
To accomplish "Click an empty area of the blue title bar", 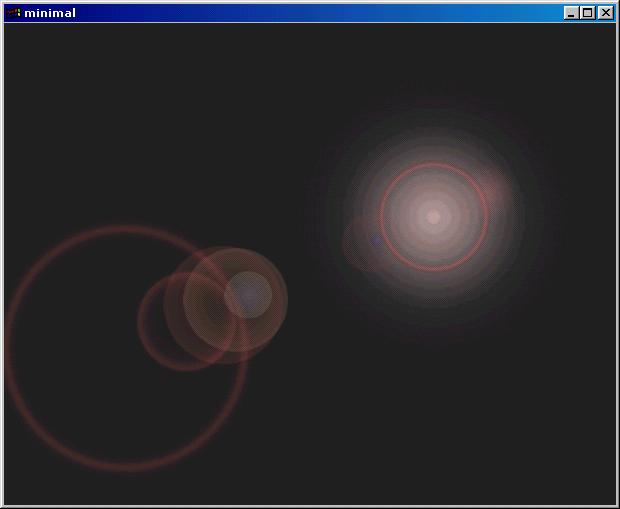I will [x=300, y=13].
